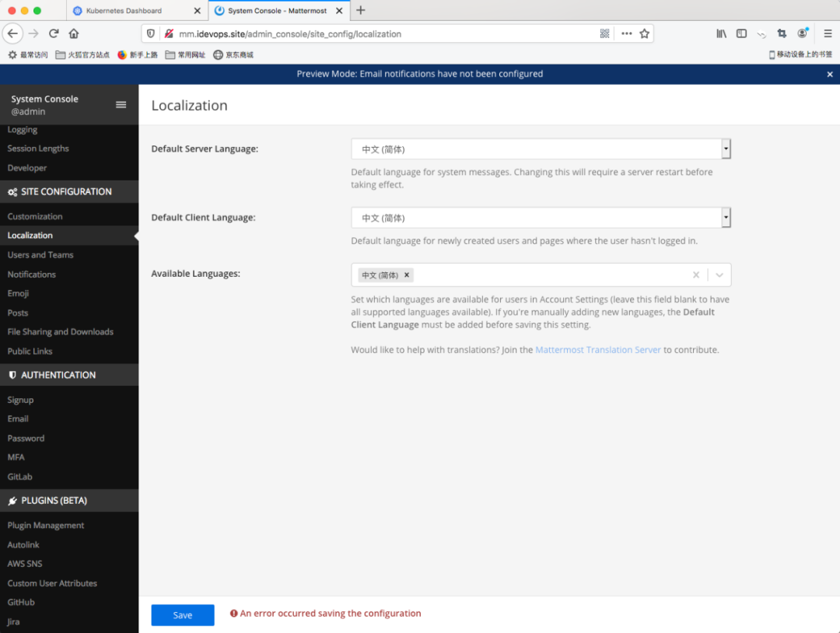Open the Firefox application menu
The width and height of the screenshot is (840, 633).
coord(828,33)
